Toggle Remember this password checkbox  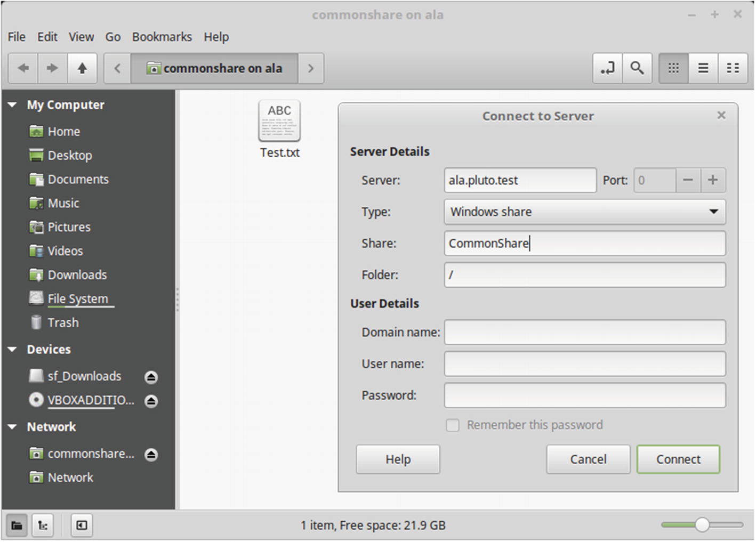(x=453, y=425)
